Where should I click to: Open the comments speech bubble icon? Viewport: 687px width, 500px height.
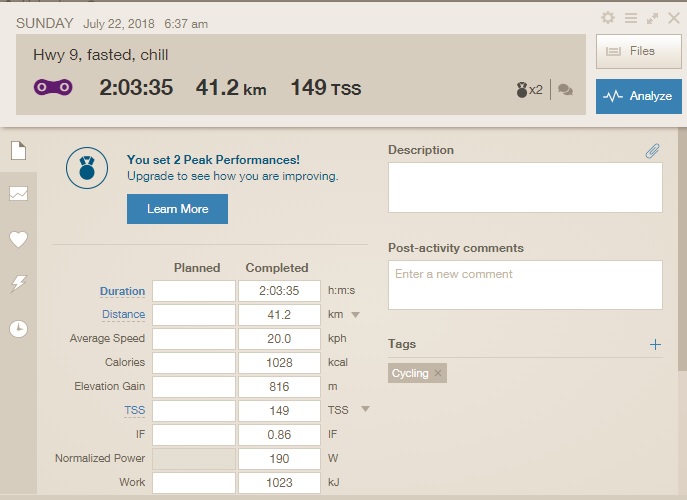[x=565, y=89]
